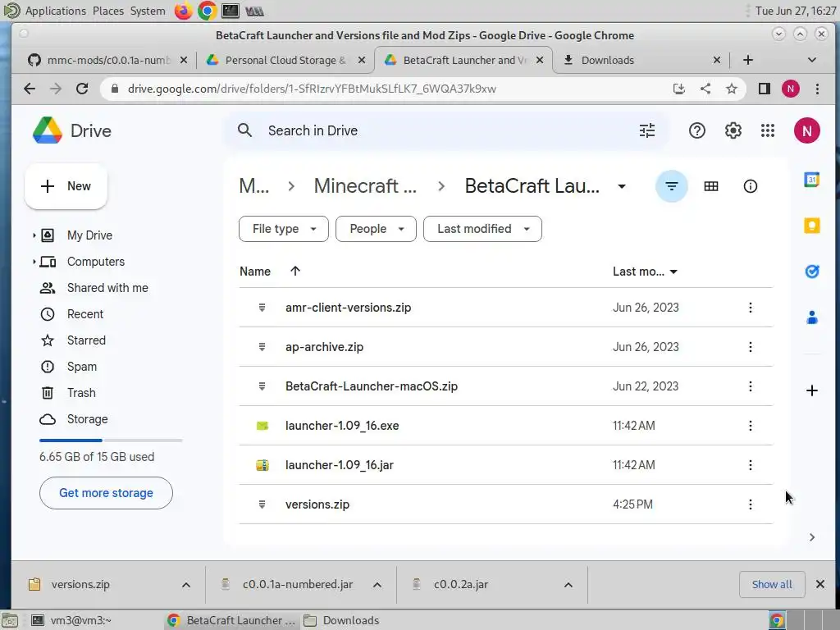Open advanced search options slider icon
The width and height of the screenshot is (840, 630).
[x=647, y=130]
